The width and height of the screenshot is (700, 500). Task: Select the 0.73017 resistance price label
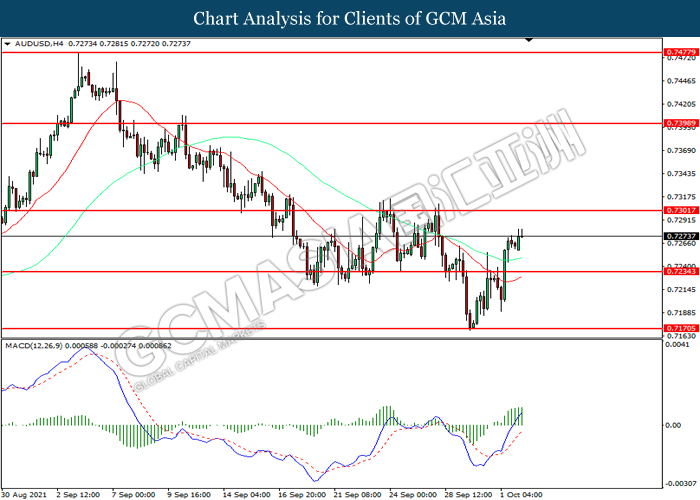681,210
